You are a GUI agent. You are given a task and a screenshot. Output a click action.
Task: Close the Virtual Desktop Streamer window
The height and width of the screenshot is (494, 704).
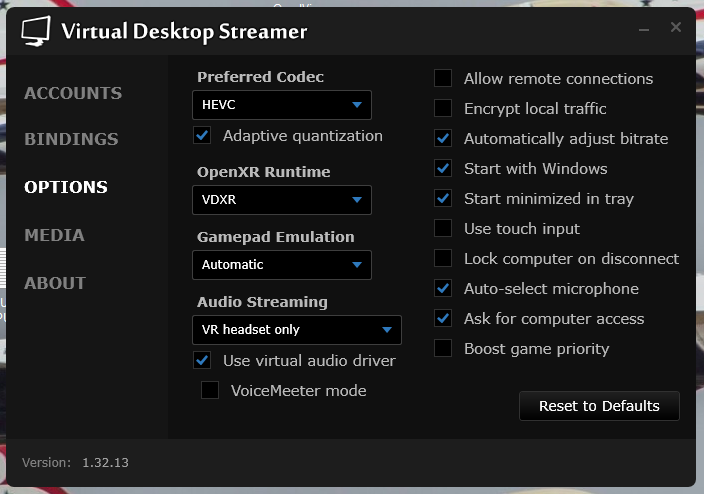(676, 27)
